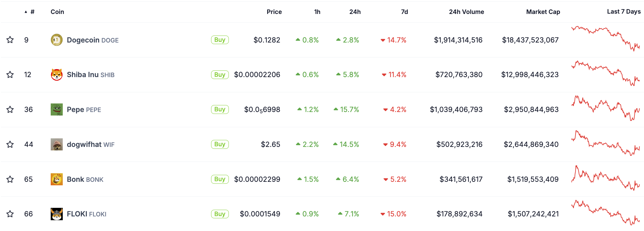View Dogecoin's last 7 days sparkline
The height and width of the screenshot is (231, 644).
pyautogui.click(x=606, y=39)
